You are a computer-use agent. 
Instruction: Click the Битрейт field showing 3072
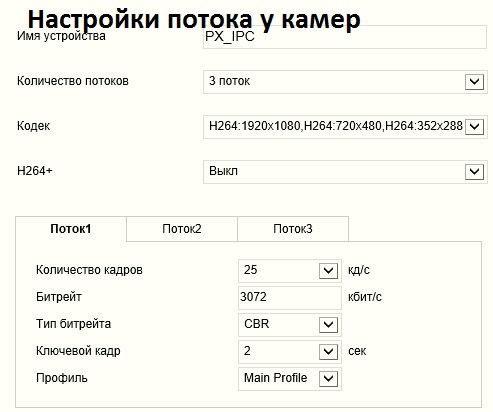tap(290, 297)
